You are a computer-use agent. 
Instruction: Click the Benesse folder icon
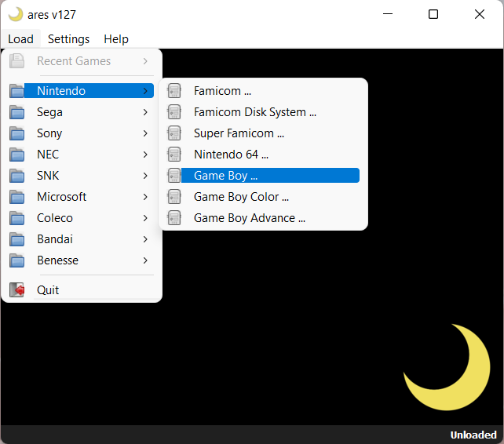[x=16, y=260]
